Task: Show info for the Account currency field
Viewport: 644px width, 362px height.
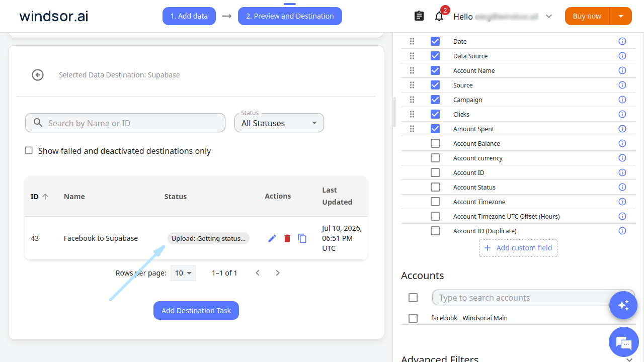Action: (x=622, y=158)
